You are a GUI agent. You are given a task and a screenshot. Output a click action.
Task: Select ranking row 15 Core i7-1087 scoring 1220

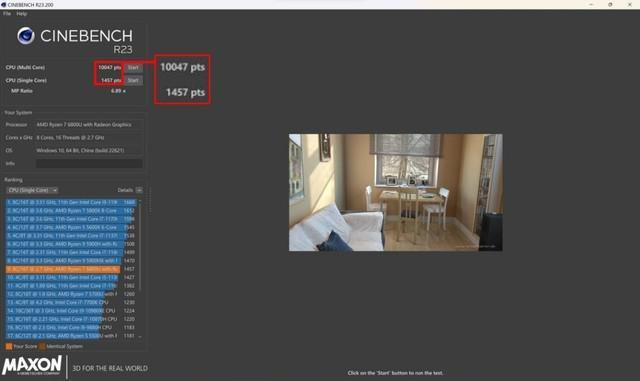pos(71,319)
